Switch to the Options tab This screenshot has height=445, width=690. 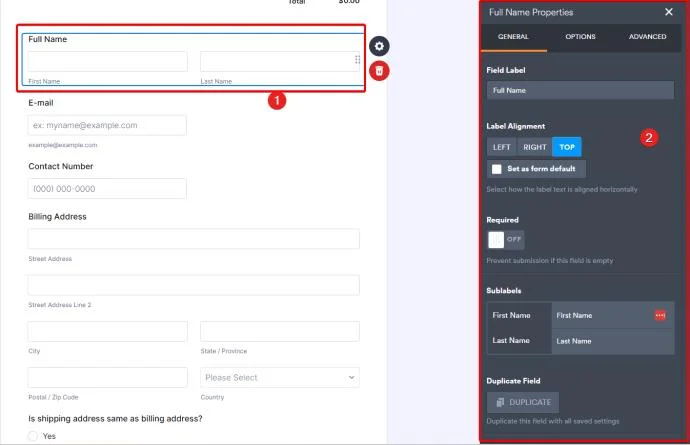click(x=580, y=37)
